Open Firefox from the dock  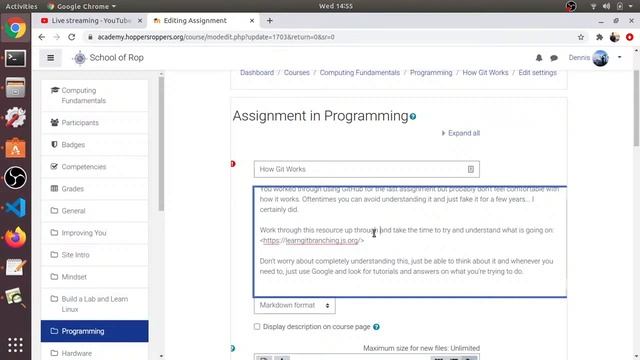pyautogui.click(x=16, y=238)
